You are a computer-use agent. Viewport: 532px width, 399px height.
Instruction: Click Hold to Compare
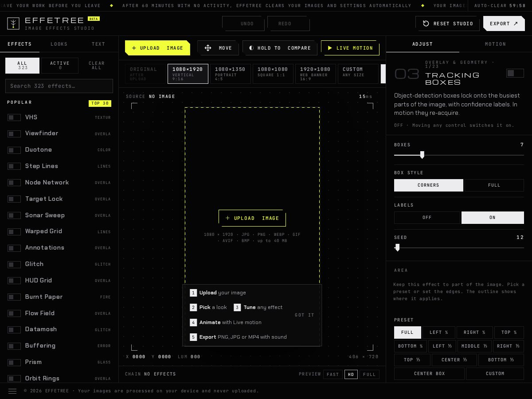[x=280, y=48]
